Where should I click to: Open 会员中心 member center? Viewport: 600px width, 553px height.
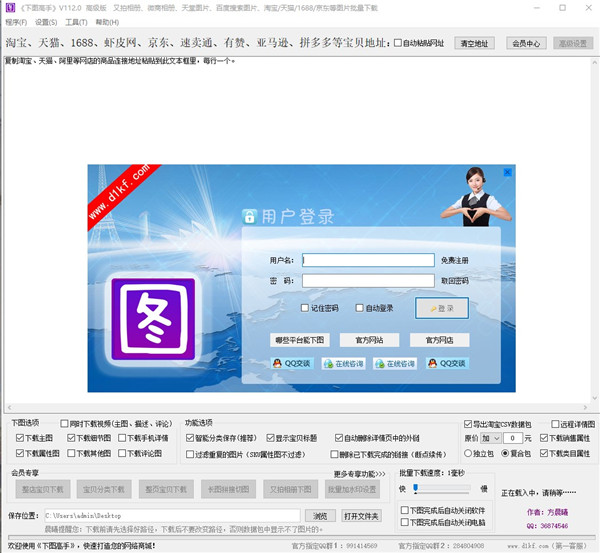[x=526, y=43]
